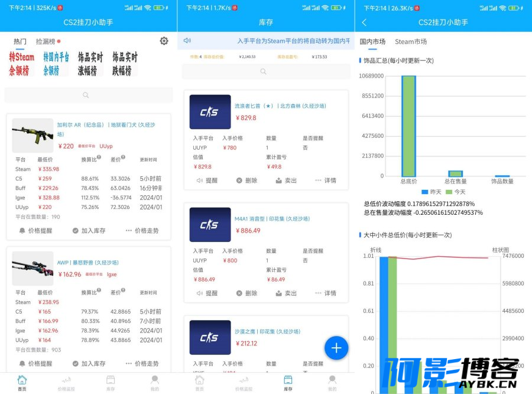532x394 pixels.
Task: View 价格走势 for 加利尔 AR
Action: (x=142, y=231)
